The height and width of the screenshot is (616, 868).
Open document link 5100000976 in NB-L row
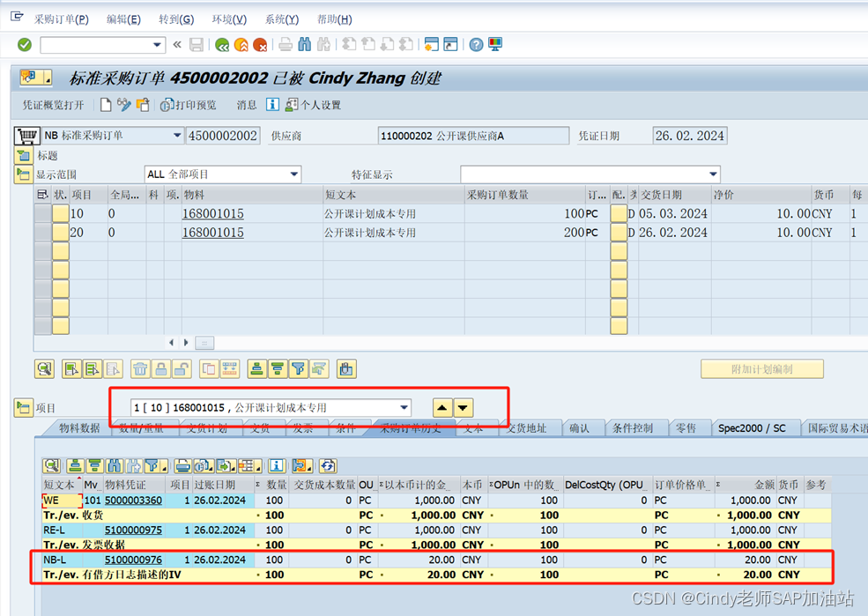click(133, 560)
